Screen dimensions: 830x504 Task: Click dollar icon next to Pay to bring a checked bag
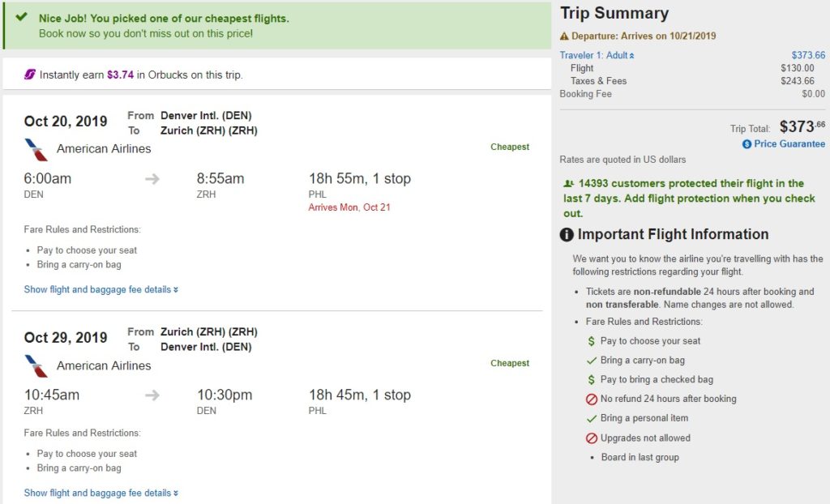click(592, 380)
